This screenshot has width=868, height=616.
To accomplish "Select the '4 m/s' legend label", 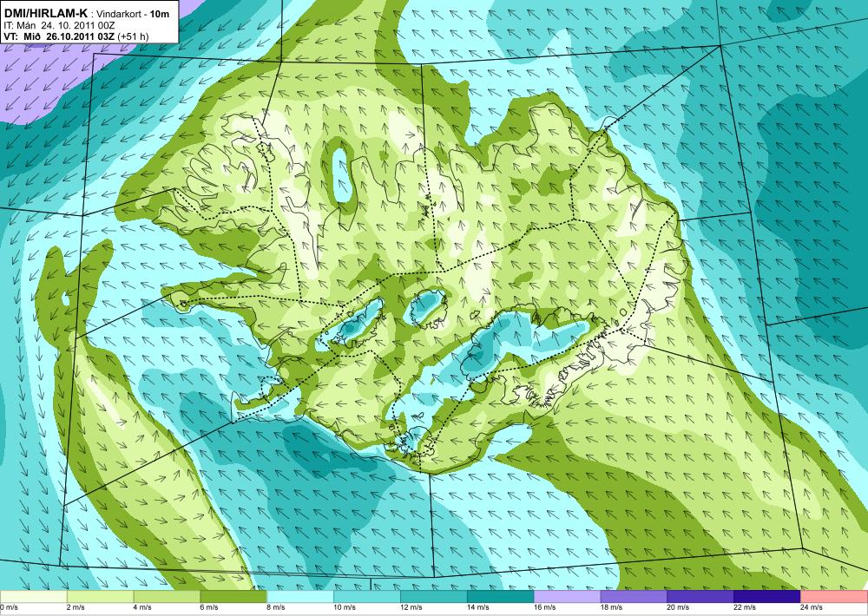I will [142, 607].
